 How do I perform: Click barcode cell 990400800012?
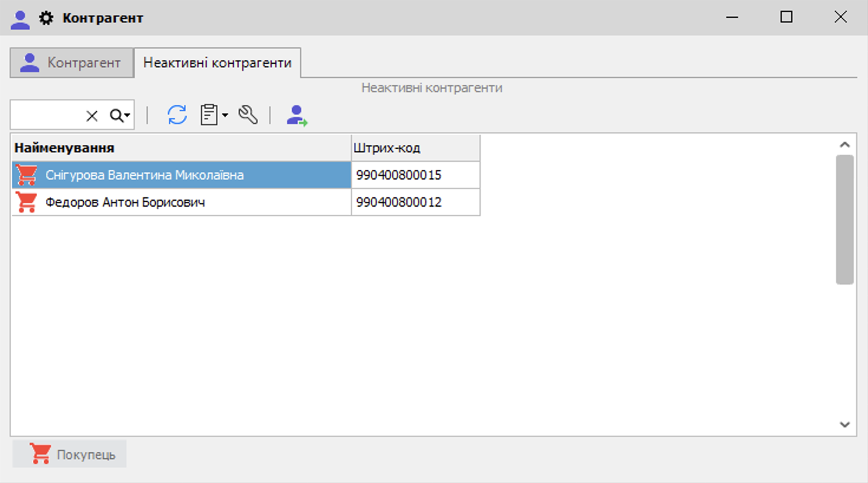pos(416,202)
